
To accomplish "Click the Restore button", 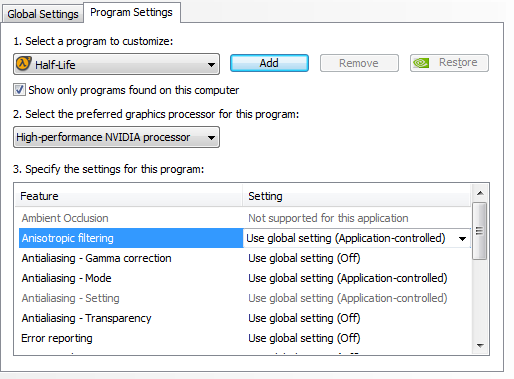I will click(x=449, y=63).
